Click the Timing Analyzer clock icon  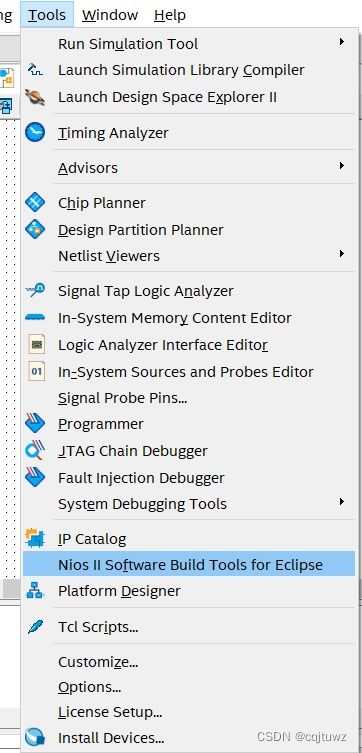(35, 132)
